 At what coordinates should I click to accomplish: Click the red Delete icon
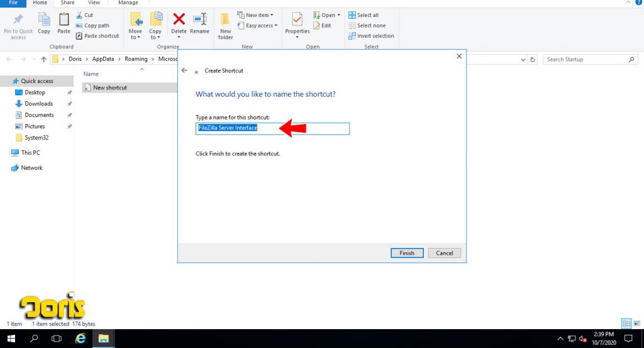[x=179, y=20]
